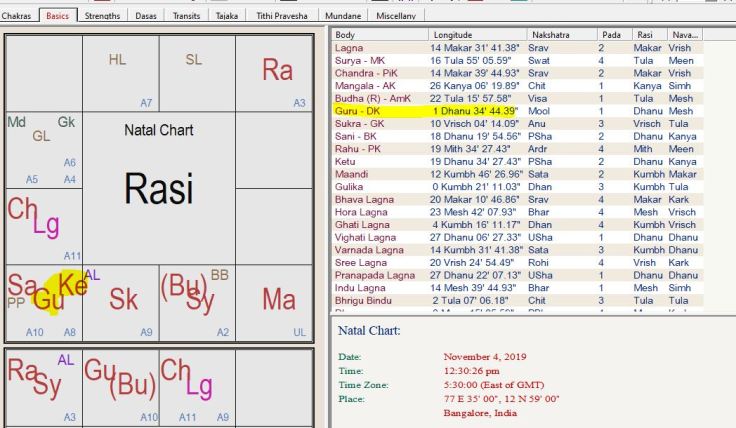Select the Gulika row
This screenshot has height=428, width=736.
point(518,187)
